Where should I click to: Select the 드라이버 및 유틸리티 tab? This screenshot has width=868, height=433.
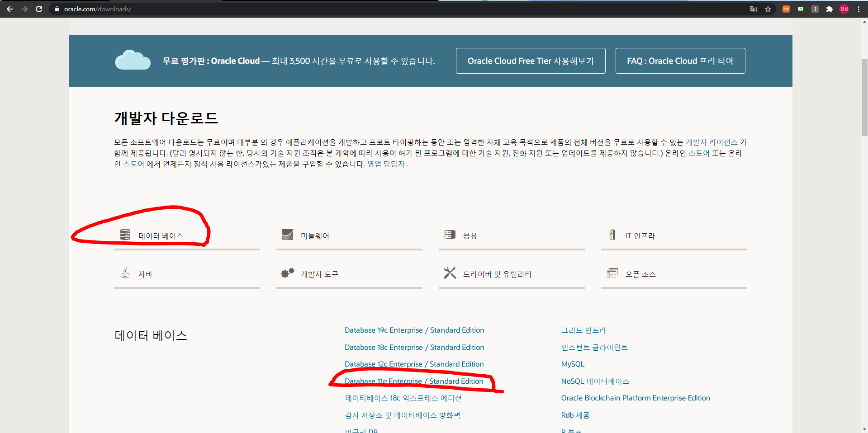tap(512, 274)
